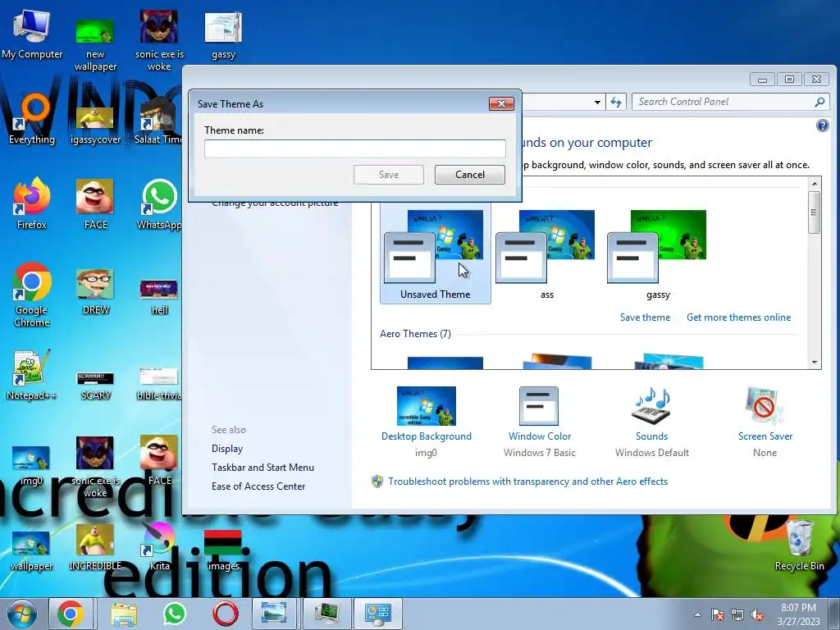
Task: Apply the 'gassy' green theme
Action: coord(658,255)
